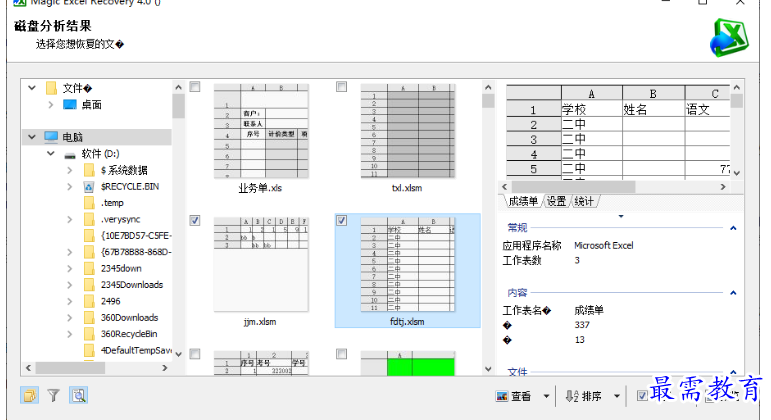The width and height of the screenshot is (771, 420).
Task: Select the 电脑 computer icon
Action: (x=51, y=137)
